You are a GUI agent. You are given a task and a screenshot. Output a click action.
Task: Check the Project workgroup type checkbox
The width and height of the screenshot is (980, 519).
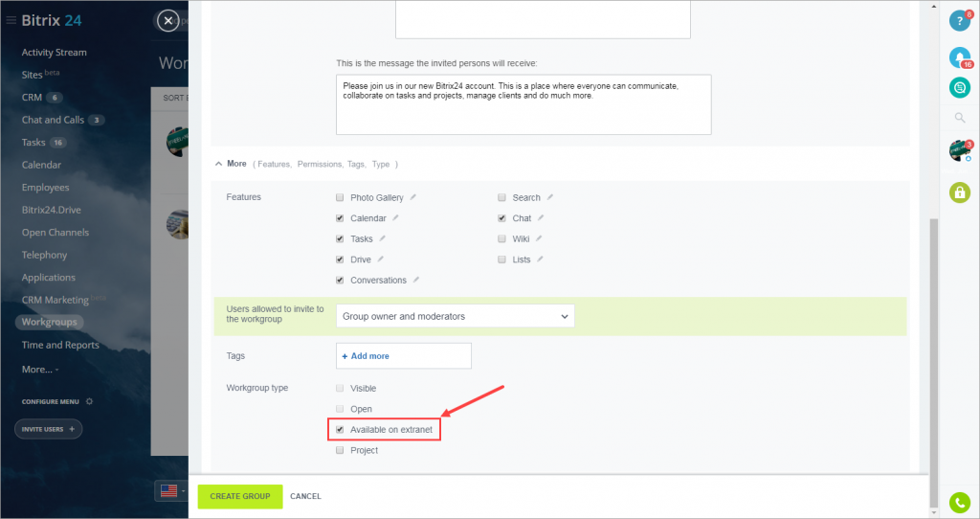[340, 450]
